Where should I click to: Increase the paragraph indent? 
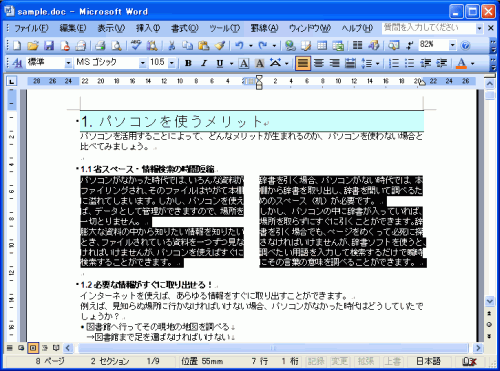[x=442, y=63]
